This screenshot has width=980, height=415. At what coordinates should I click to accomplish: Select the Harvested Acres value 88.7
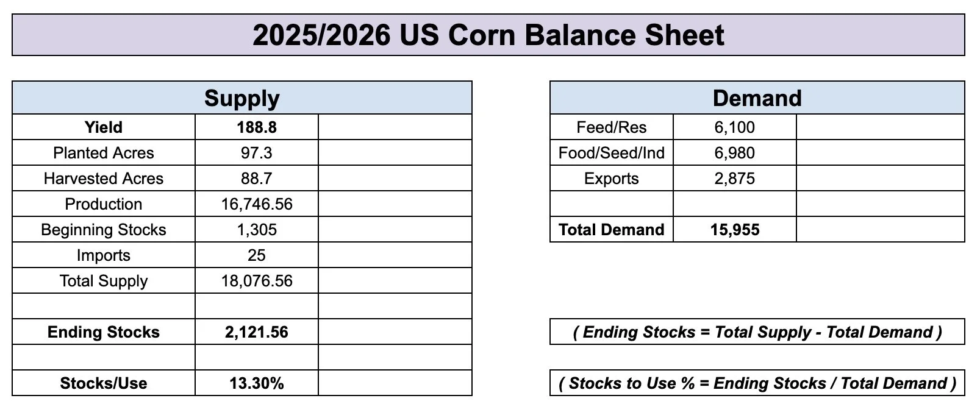click(257, 179)
